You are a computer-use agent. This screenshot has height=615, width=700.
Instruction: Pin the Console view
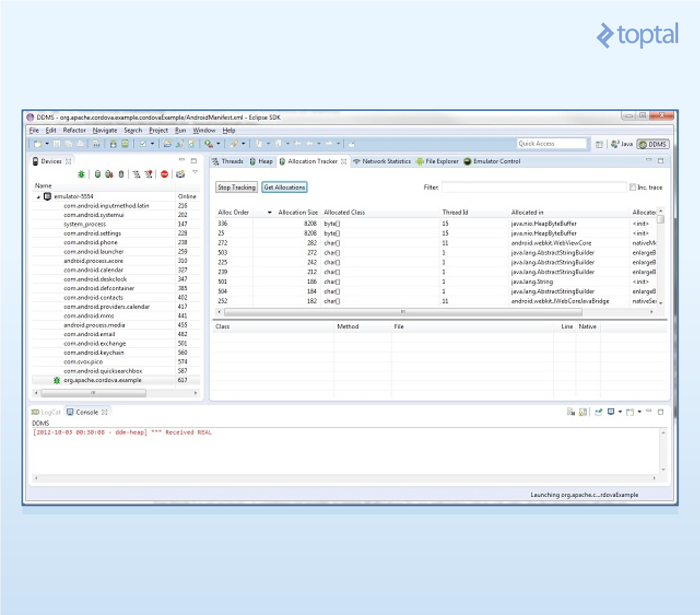coord(598,412)
